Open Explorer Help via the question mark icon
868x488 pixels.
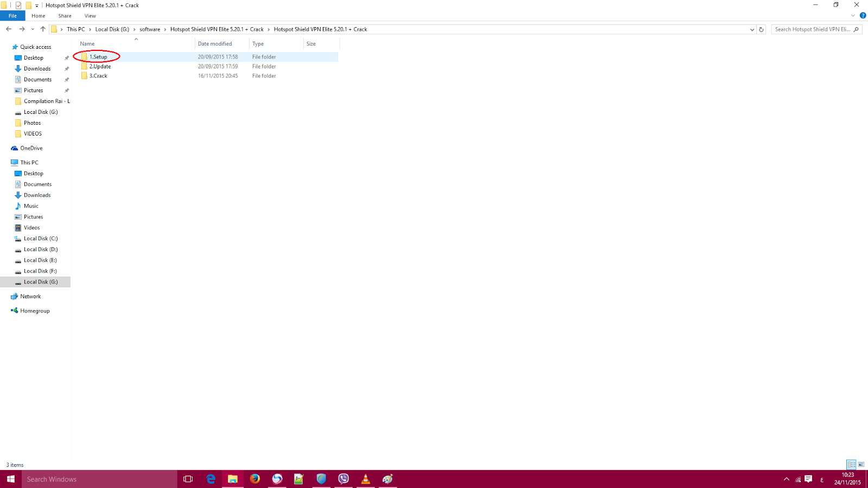pyautogui.click(x=863, y=16)
